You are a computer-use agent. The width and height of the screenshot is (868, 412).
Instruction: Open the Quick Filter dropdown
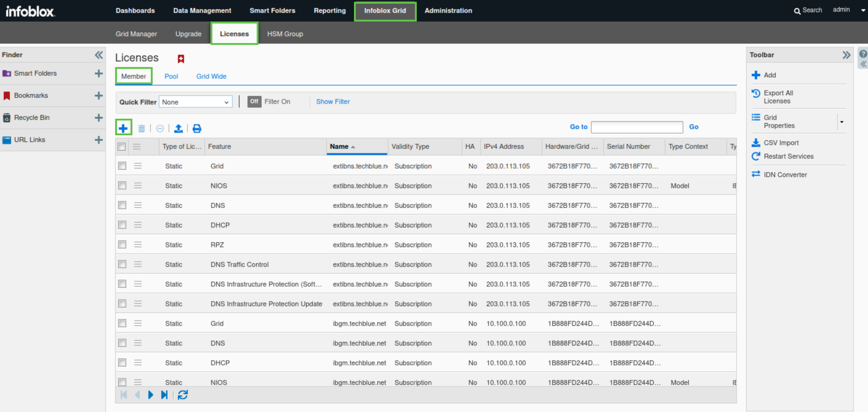(x=195, y=102)
